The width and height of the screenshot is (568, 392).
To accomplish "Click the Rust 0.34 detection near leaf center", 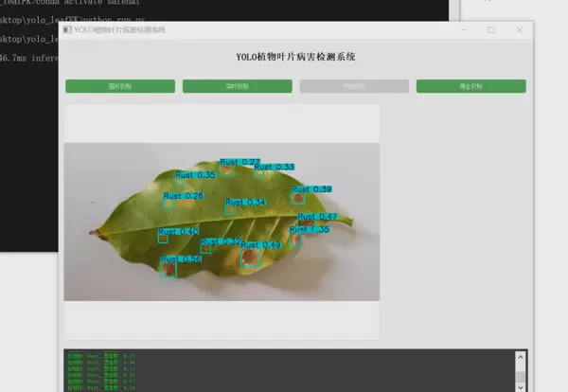I will 231,207.
